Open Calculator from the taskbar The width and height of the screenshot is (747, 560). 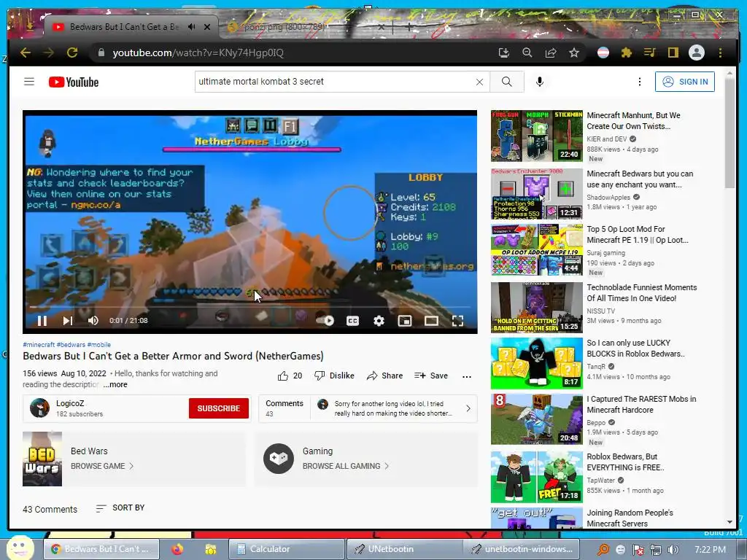click(x=286, y=549)
